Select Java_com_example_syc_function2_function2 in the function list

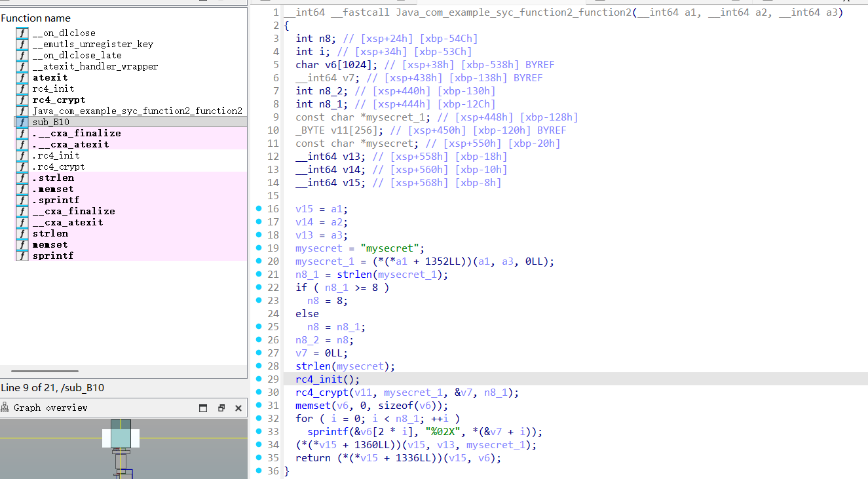[x=138, y=111]
